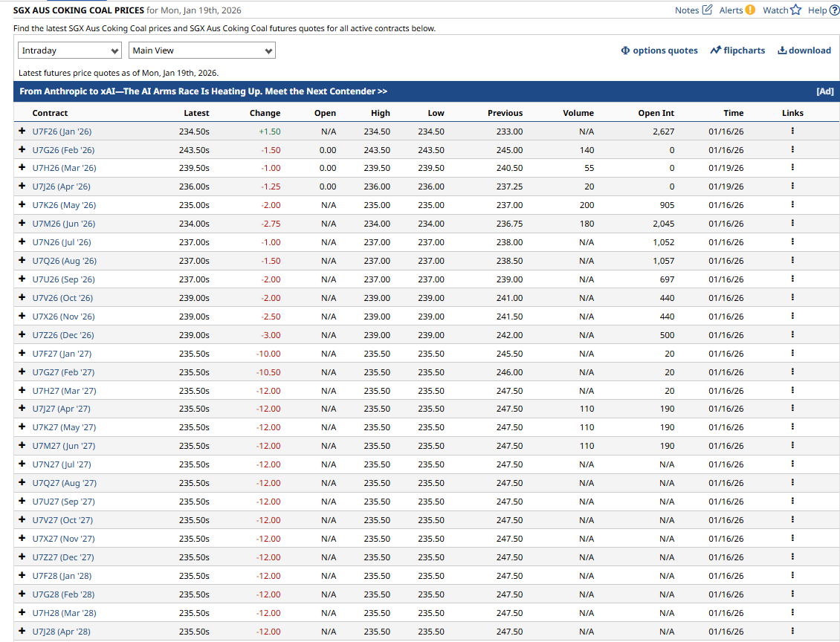Open U7X26 (Nov '26) contract link

pos(63,317)
